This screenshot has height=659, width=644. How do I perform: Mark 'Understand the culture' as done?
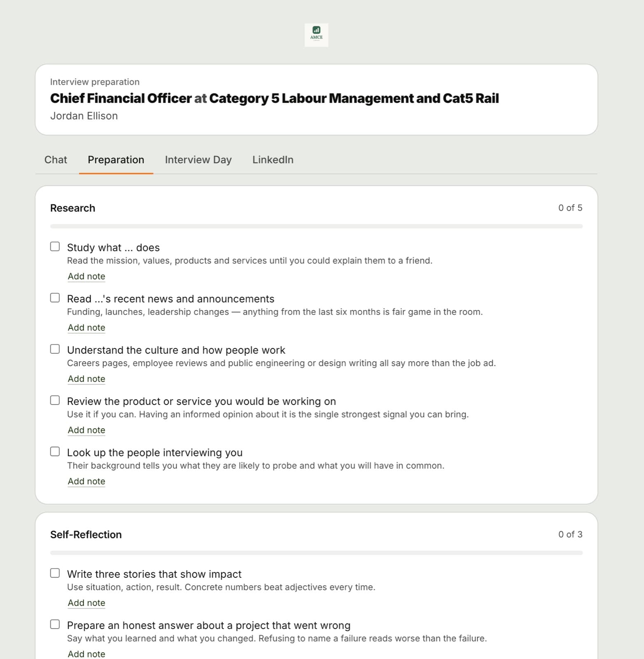[x=55, y=349]
